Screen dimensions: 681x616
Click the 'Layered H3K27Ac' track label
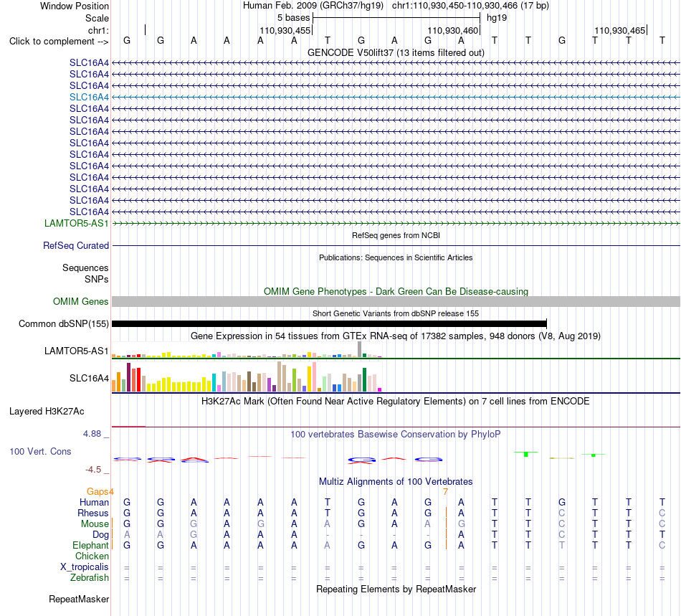pos(47,412)
